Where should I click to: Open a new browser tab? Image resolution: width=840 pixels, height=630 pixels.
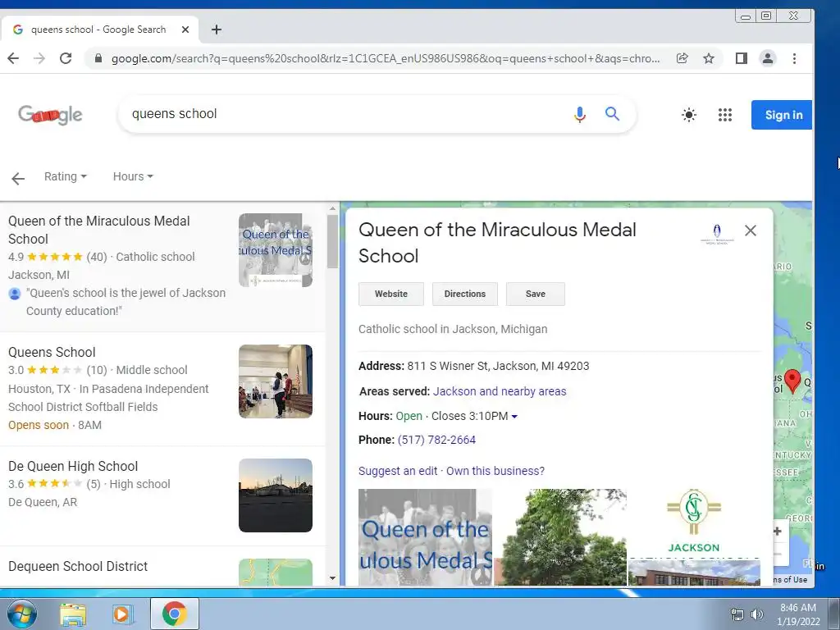coord(217,30)
